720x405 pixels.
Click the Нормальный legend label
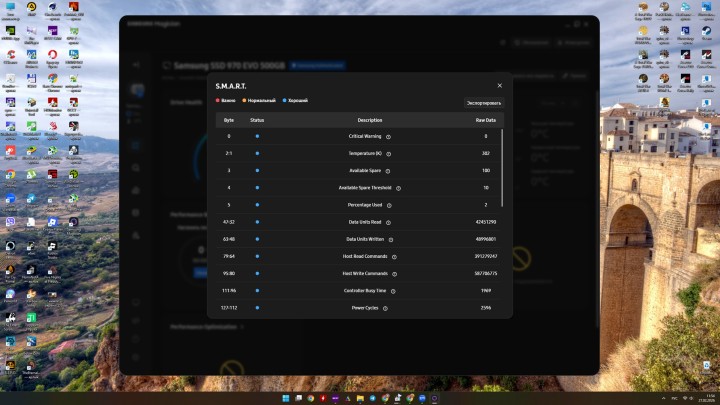(x=261, y=100)
